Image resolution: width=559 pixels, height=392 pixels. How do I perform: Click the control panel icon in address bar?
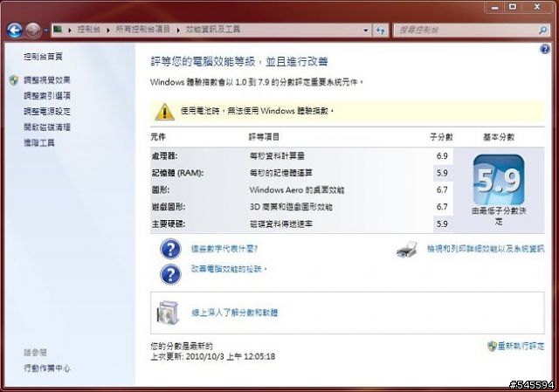(x=58, y=30)
